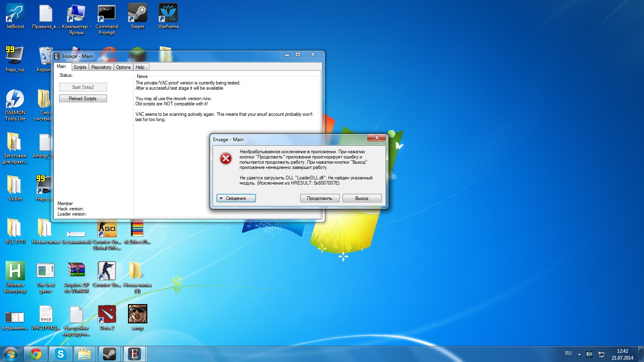The image size is (644, 362).
Task: Open the Windows Start menu
Action: [x=11, y=354]
